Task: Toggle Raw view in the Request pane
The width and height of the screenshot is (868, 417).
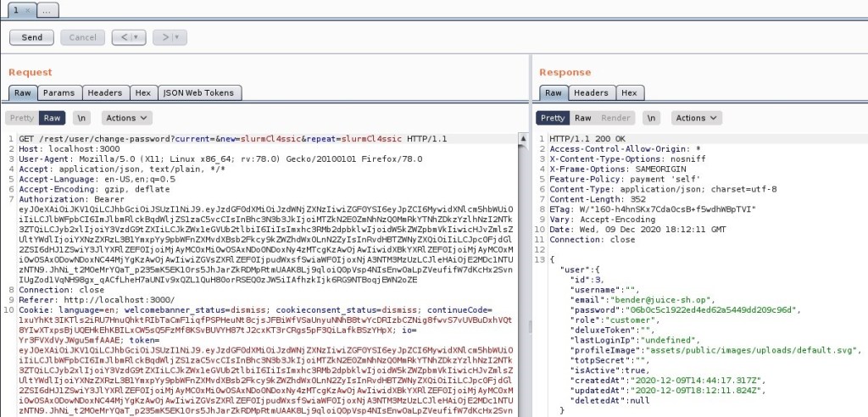Action: click(52, 118)
